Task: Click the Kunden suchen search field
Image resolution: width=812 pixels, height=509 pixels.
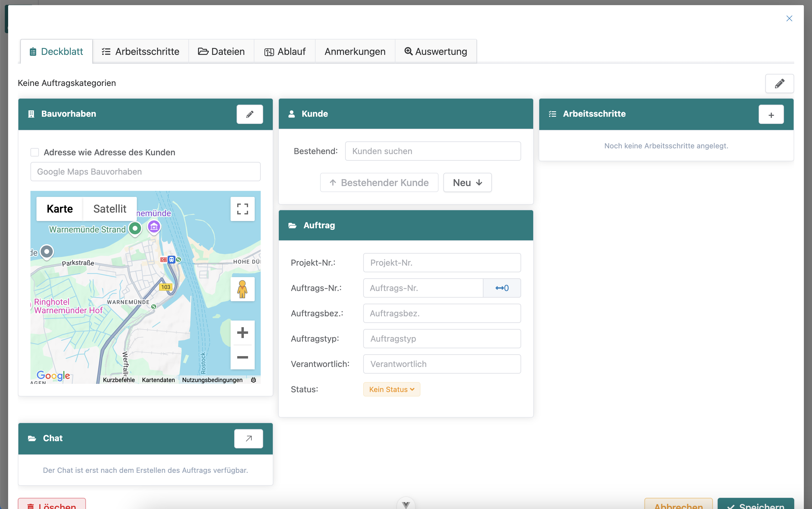Action: [x=433, y=151]
